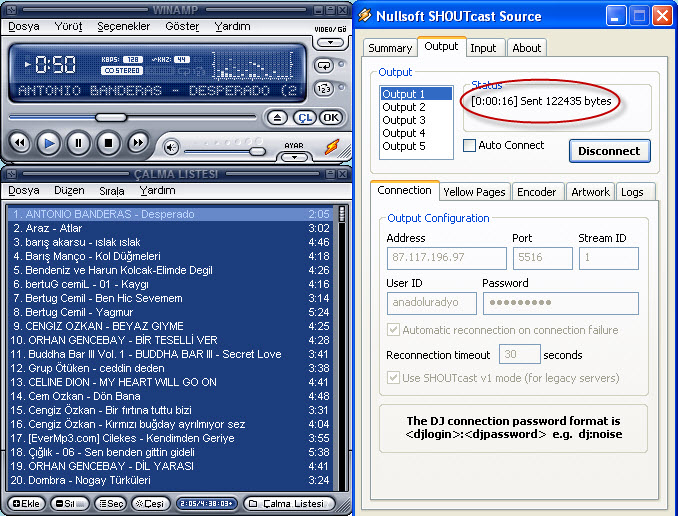Click the playlist scrollbar handle
This screenshot has width=678, height=516.
[342, 214]
